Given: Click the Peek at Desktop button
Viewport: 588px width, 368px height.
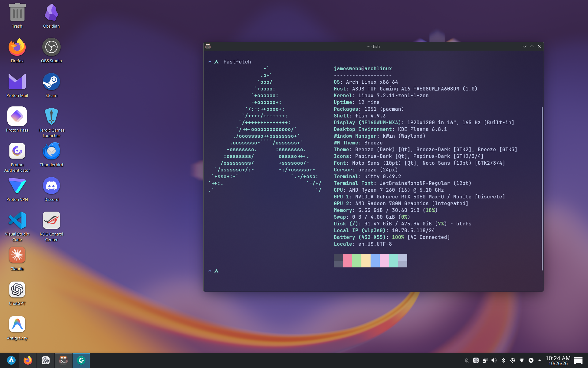Looking at the screenshot, I should tap(578, 360).
